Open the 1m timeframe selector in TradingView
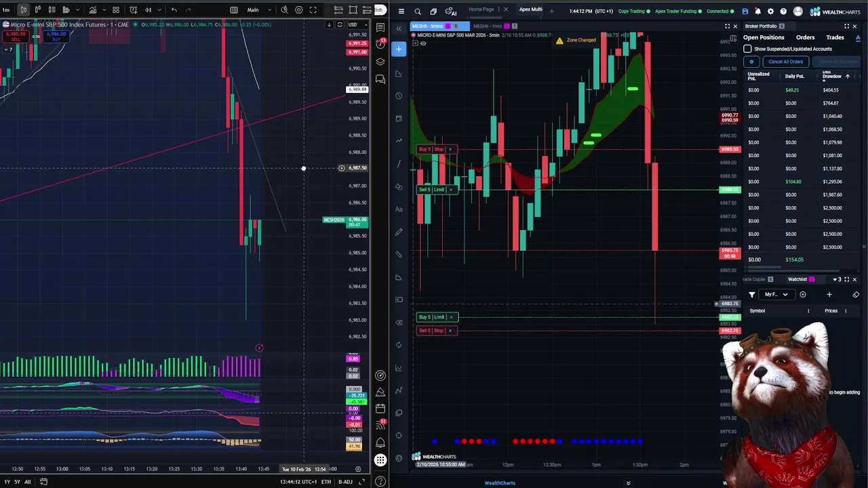 click(x=6, y=9)
